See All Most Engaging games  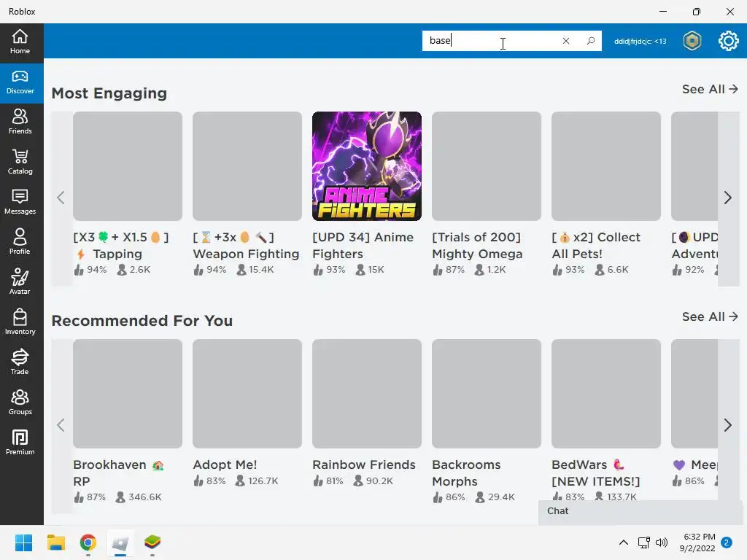(x=710, y=89)
